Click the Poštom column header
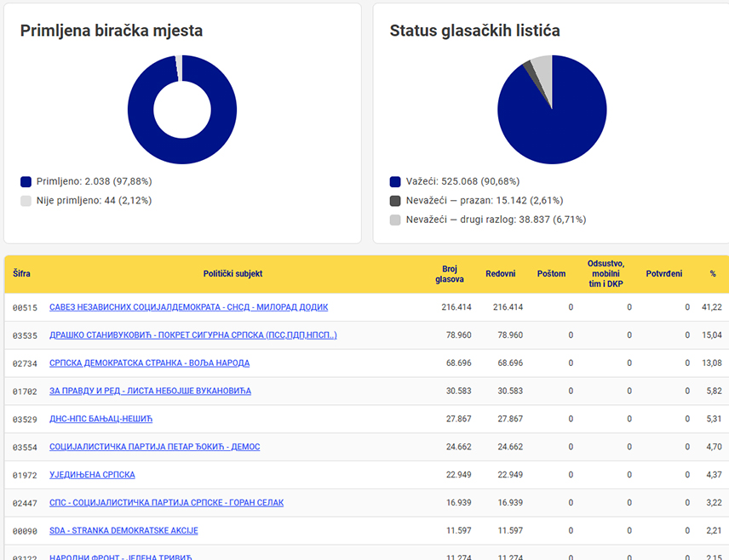Viewport: 729px width, 560px height. pyautogui.click(x=551, y=274)
